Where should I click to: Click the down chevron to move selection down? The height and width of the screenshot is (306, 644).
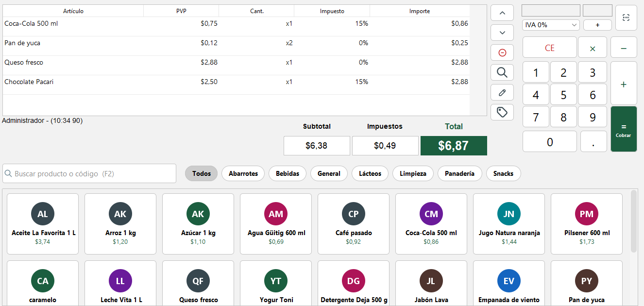pyautogui.click(x=502, y=33)
